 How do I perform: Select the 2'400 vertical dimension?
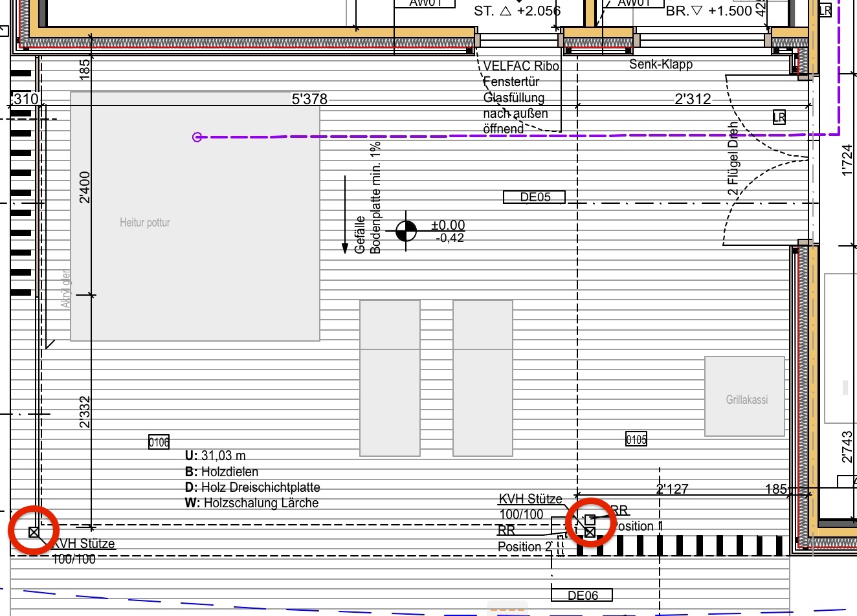click(85, 187)
